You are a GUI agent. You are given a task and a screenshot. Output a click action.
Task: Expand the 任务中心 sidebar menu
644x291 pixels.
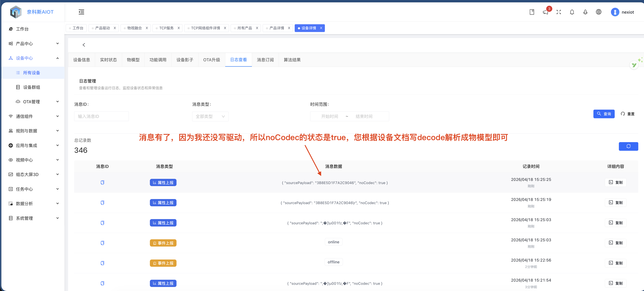coord(33,189)
